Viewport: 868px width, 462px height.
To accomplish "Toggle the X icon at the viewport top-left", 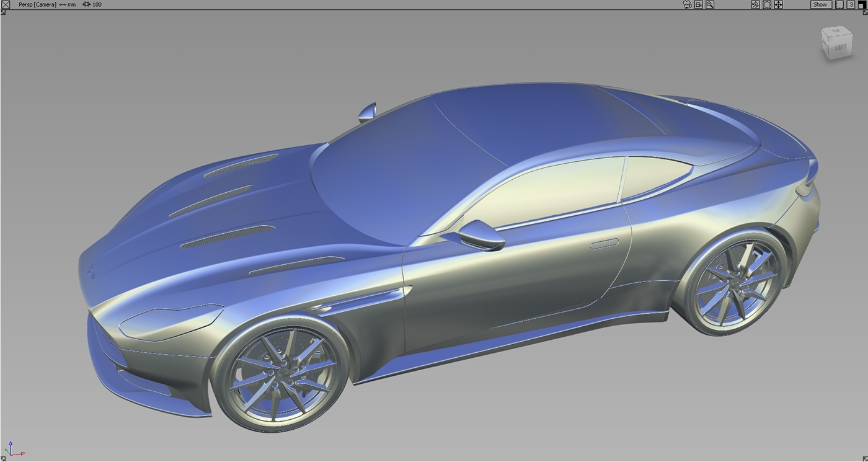I will [x=6, y=4].
